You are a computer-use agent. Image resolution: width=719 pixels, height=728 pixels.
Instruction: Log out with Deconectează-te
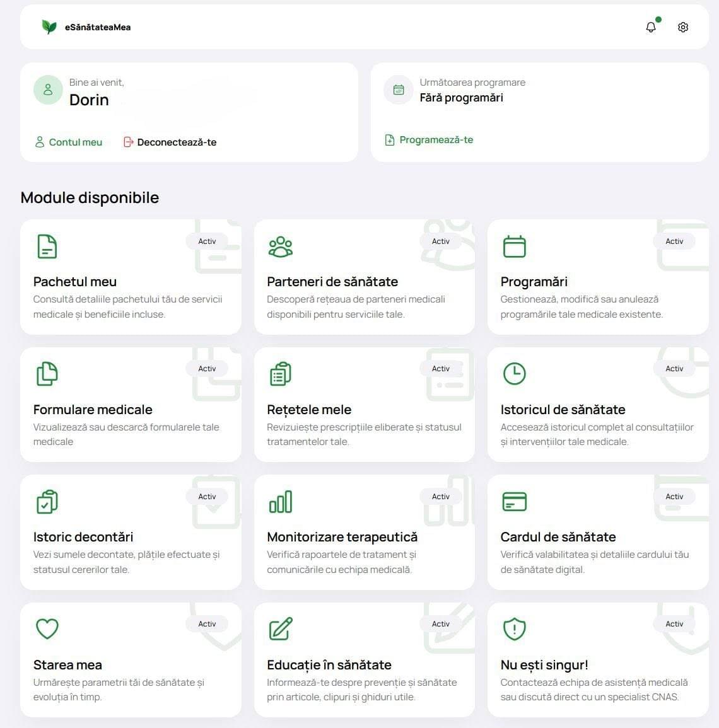pos(170,142)
